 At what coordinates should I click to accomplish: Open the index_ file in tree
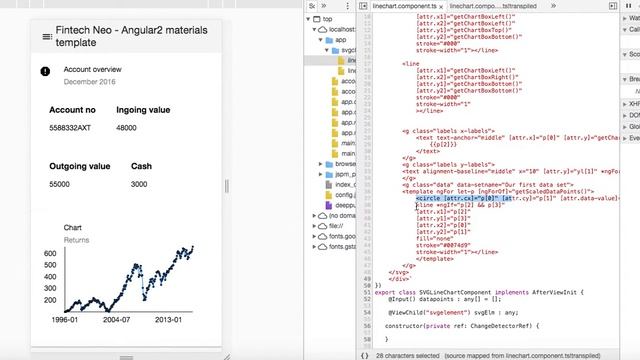point(340,184)
